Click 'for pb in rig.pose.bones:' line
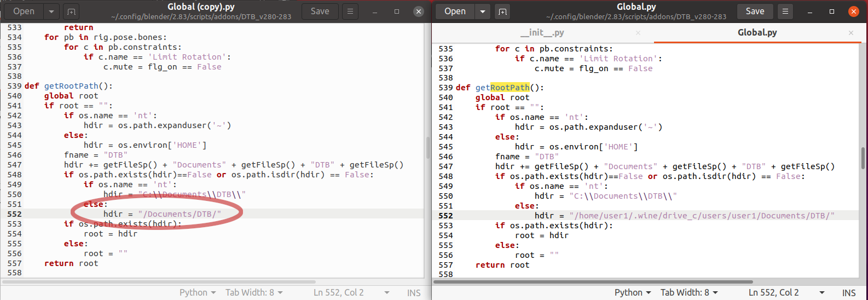The image size is (868, 300). point(106,37)
